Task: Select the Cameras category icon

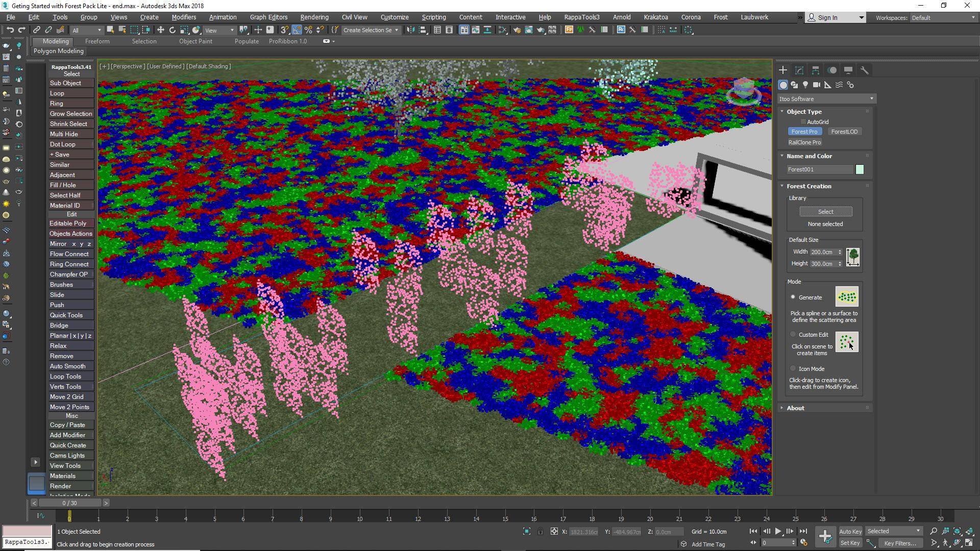Action: tap(817, 85)
